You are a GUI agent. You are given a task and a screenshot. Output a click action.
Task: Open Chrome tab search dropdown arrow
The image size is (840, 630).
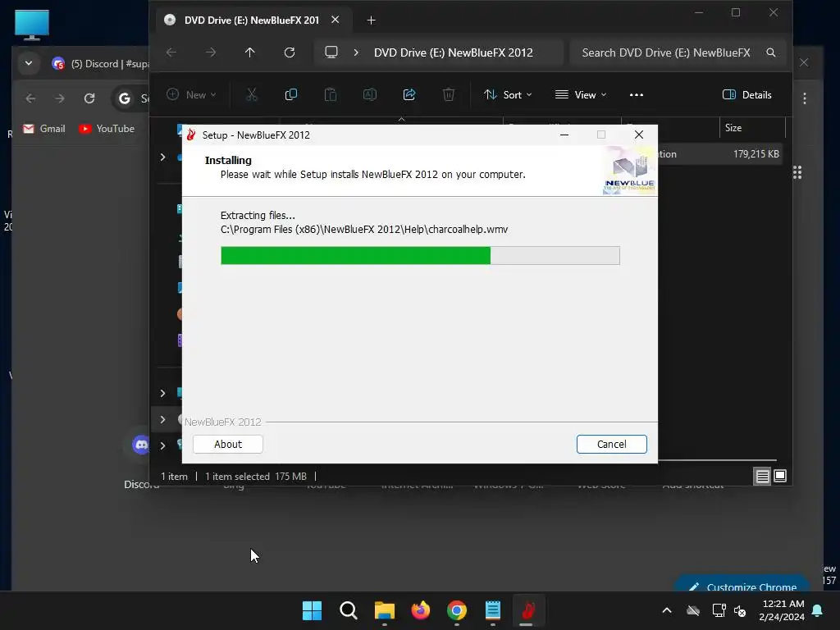coord(29,63)
